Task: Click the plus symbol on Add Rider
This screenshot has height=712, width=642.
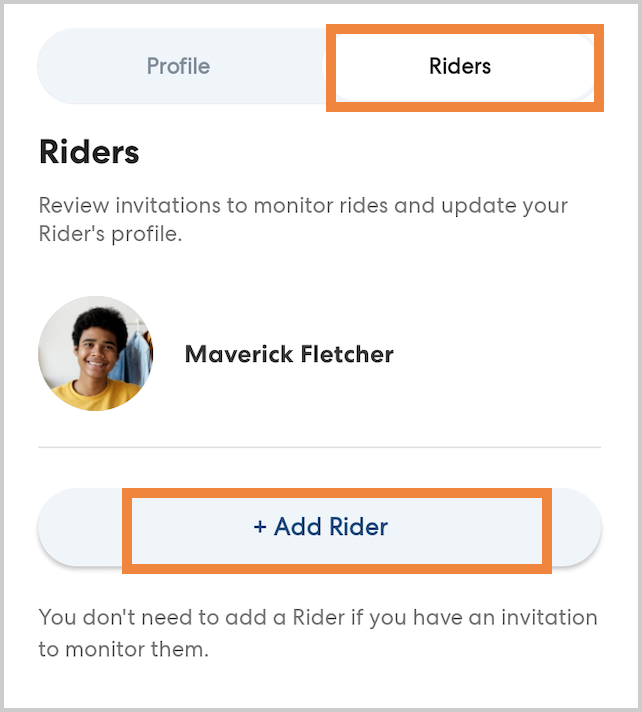Action: coord(260,527)
